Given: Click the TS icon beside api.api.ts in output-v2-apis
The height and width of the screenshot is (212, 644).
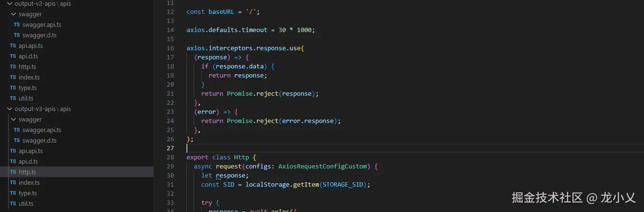Looking at the screenshot, I should point(13,46).
